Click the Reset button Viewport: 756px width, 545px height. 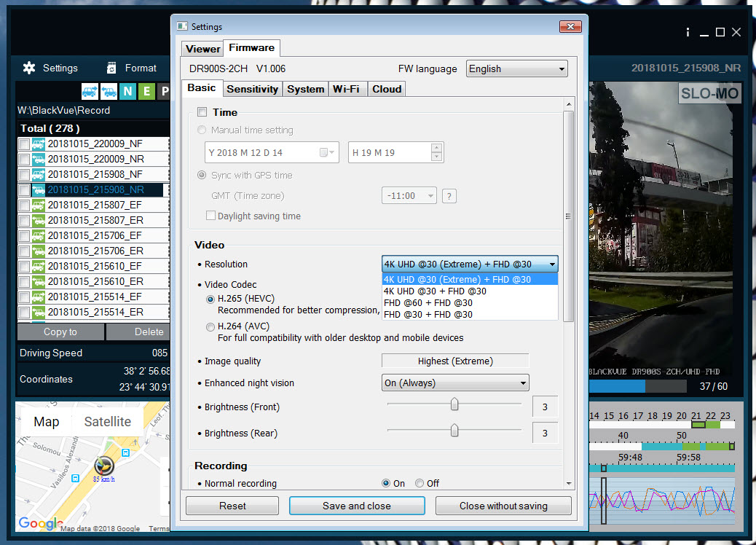232,506
